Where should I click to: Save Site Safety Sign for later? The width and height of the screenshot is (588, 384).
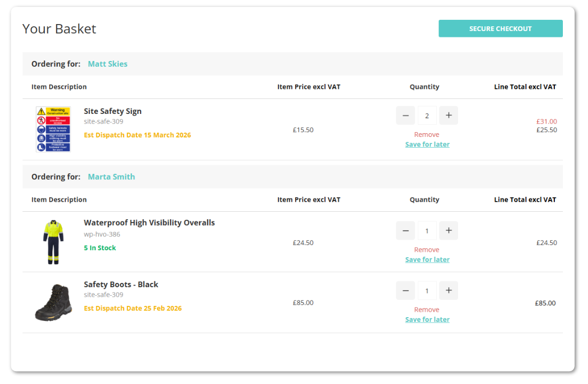pyautogui.click(x=427, y=144)
